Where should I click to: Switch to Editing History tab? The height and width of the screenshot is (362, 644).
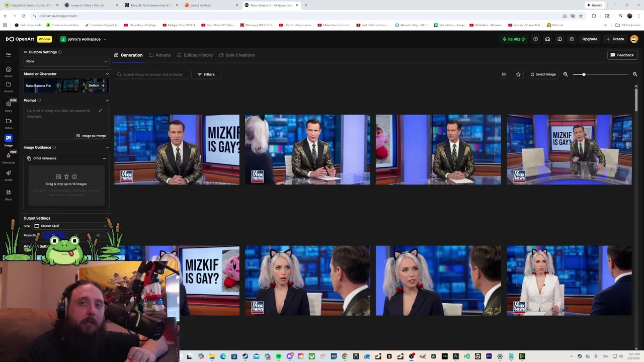click(195, 55)
